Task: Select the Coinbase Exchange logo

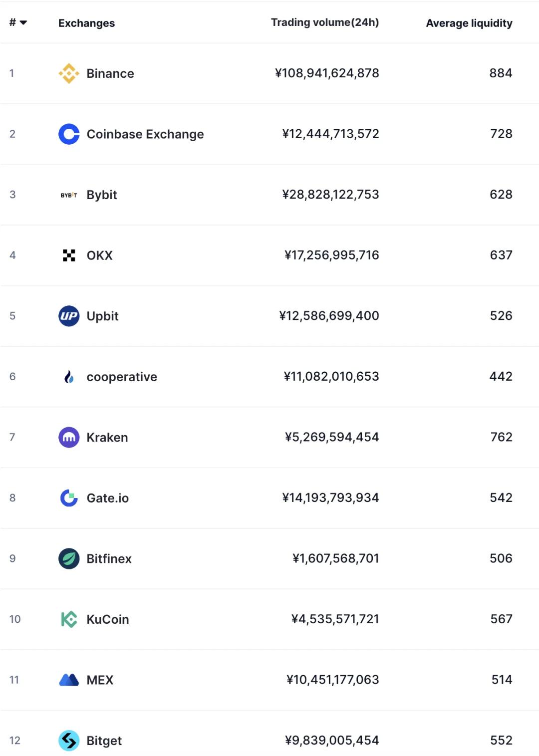Action: (69, 134)
